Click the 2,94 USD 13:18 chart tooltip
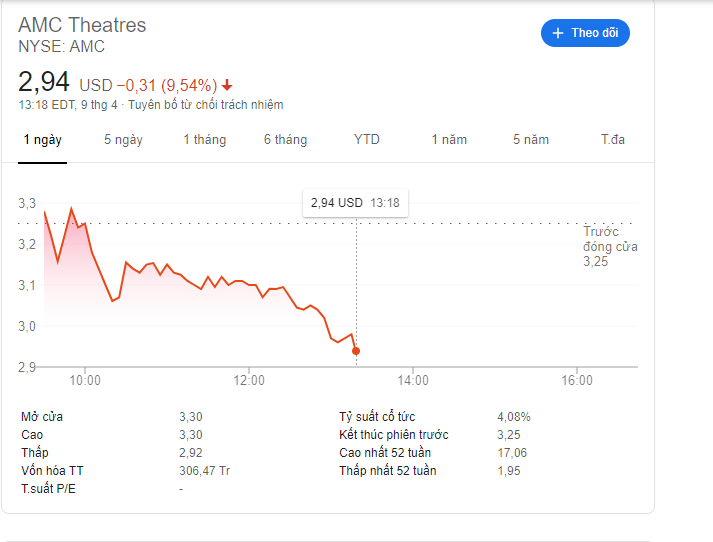 [355, 202]
